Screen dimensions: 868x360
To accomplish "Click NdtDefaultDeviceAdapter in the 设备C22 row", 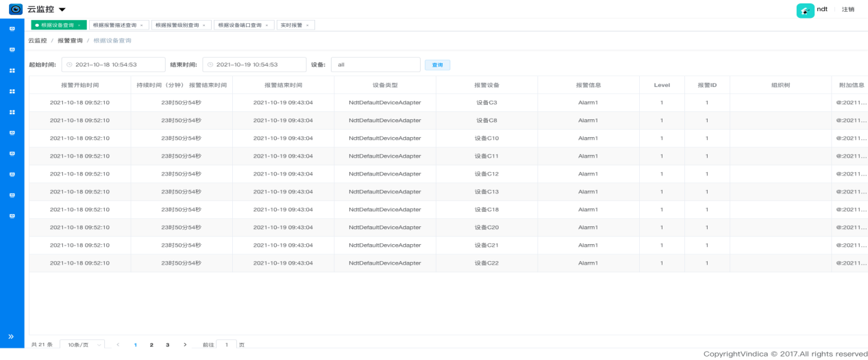I will coord(385,263).
